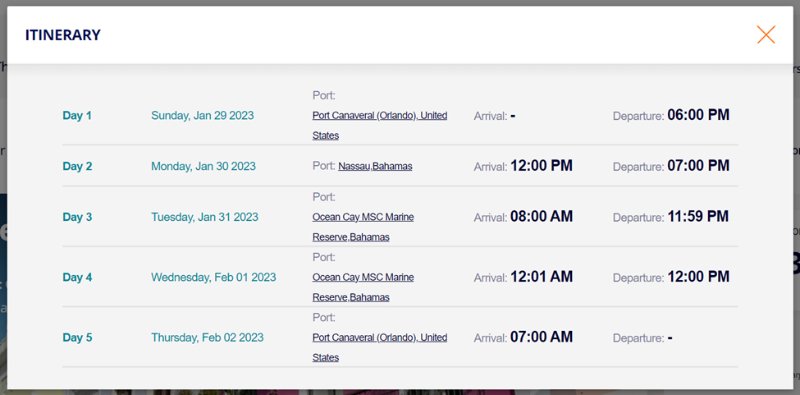800x395 pixels.
Task: Open Day 5 Port Canaveral (Orlando) port link
Action: click(380, 348)
